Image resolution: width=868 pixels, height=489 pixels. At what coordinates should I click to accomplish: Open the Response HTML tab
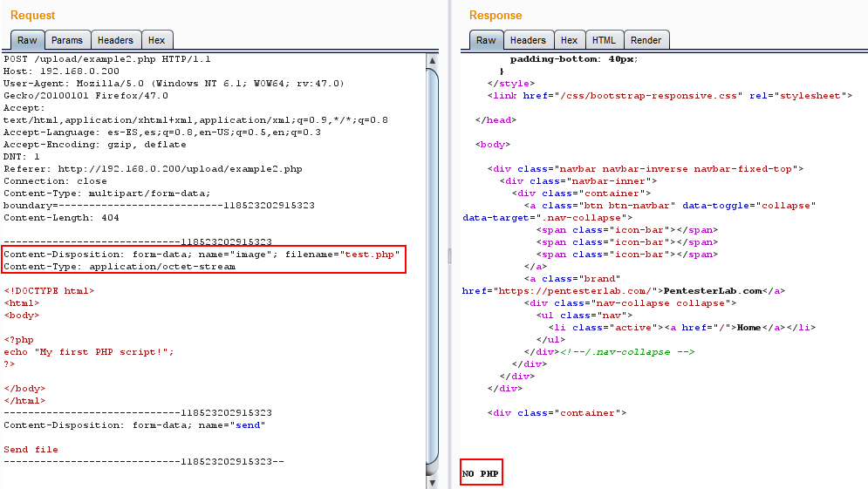(x=604, y=40)
